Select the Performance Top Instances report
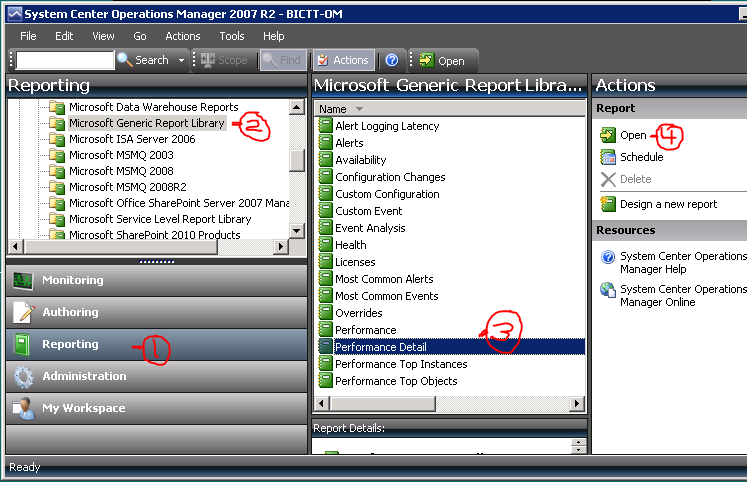 click(x=401, y=364)
